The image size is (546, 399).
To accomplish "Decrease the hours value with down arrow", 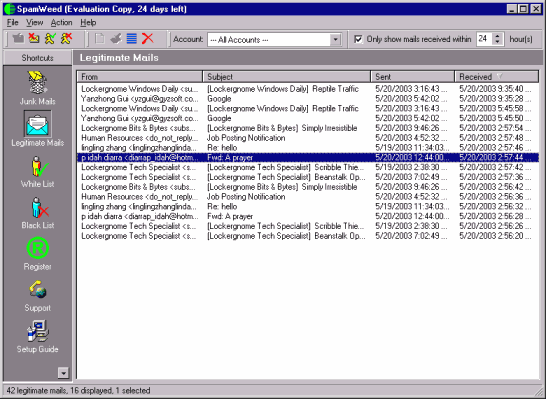I will [498, 42].
